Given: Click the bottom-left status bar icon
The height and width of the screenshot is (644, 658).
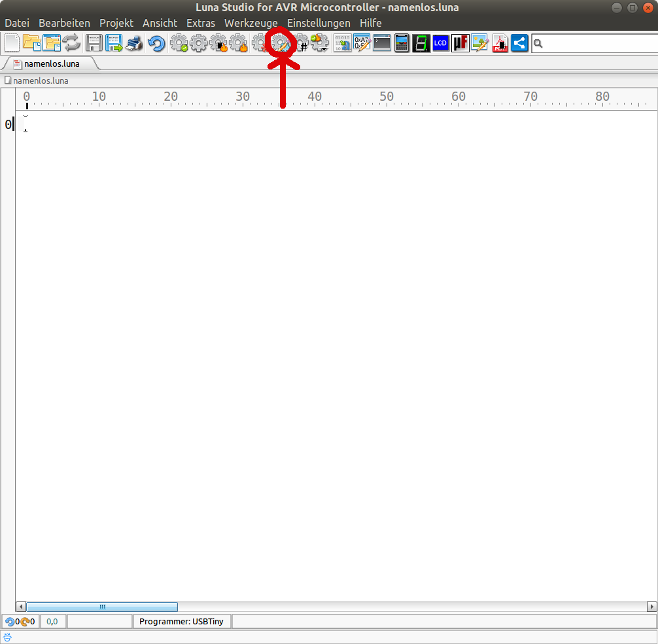Looking at the screenshot, I should pos(8,637).
